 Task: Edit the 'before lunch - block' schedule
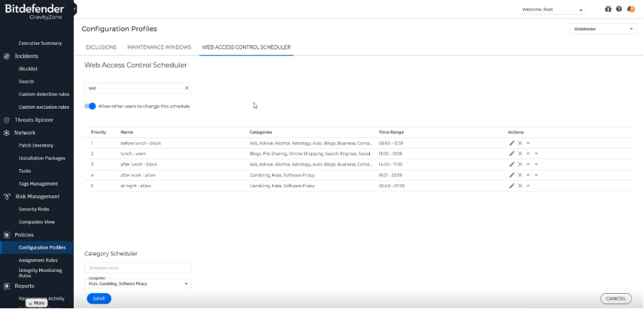(x=511, y=143)
